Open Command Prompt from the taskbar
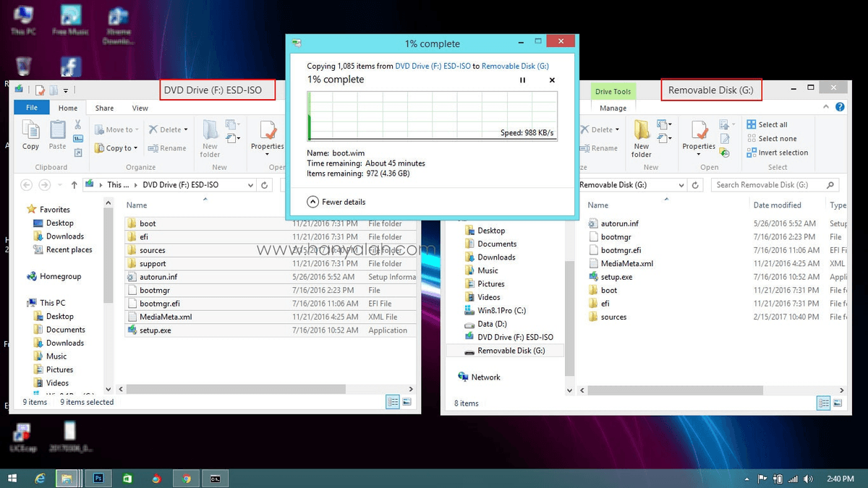Screen dimensions: 868x488 pyautogui.click(x=215, y=478)
